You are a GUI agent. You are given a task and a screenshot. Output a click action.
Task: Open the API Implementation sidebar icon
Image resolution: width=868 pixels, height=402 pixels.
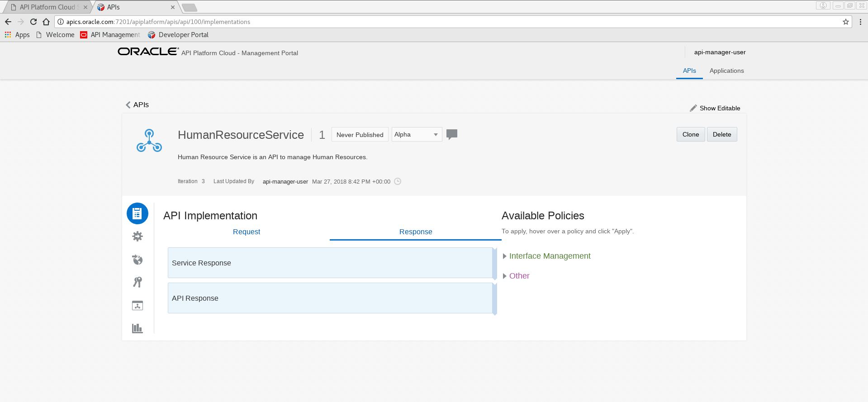pyautogui.click(x=138, y=213)
